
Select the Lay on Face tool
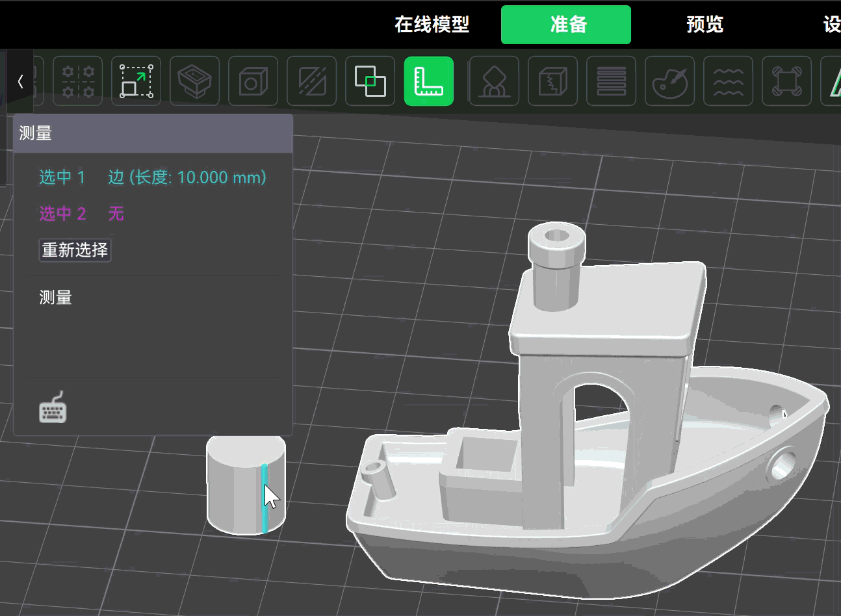point(195,81)
